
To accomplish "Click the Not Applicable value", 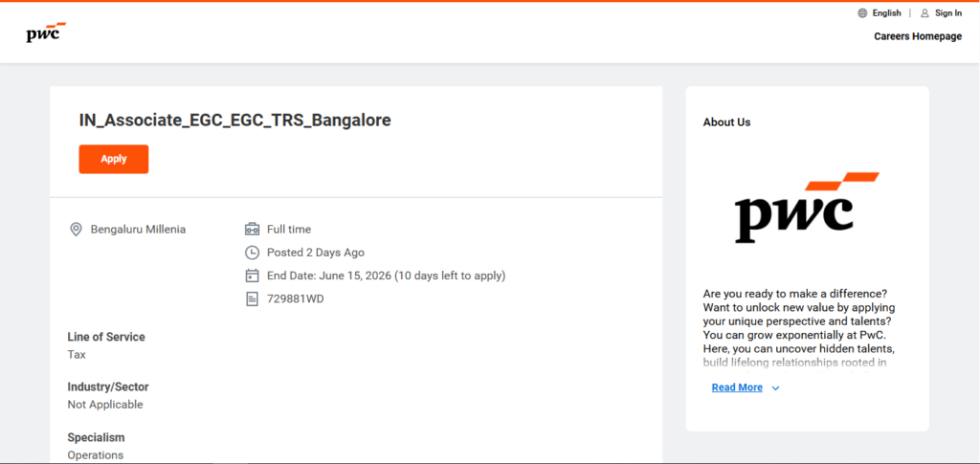I will pyautogui.click(x=105, y=405).
